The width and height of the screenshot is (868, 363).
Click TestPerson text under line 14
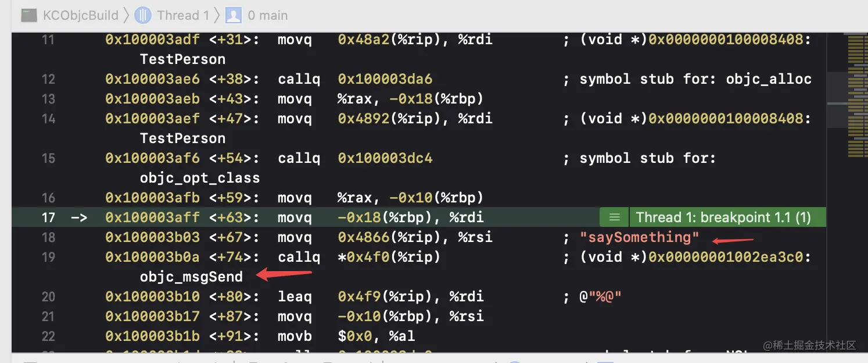pyautogui.click(x=182, y=138)
